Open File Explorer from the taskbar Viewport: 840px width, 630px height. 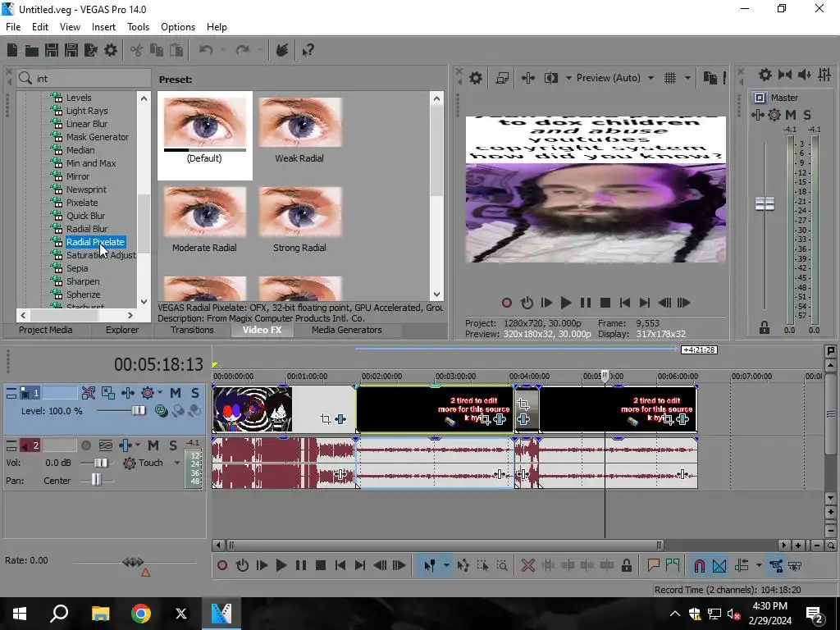tap(100, 614)
